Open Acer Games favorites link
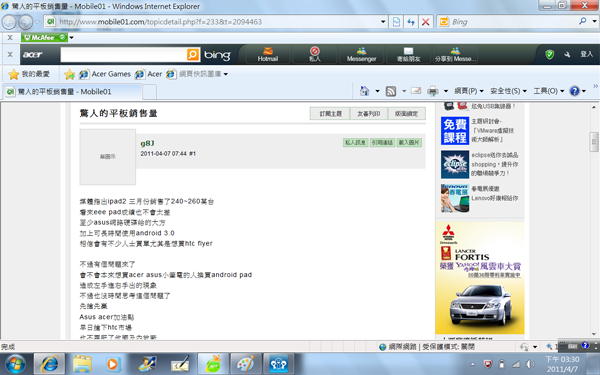This screenshot has height=375, width=600. [105, 74]
